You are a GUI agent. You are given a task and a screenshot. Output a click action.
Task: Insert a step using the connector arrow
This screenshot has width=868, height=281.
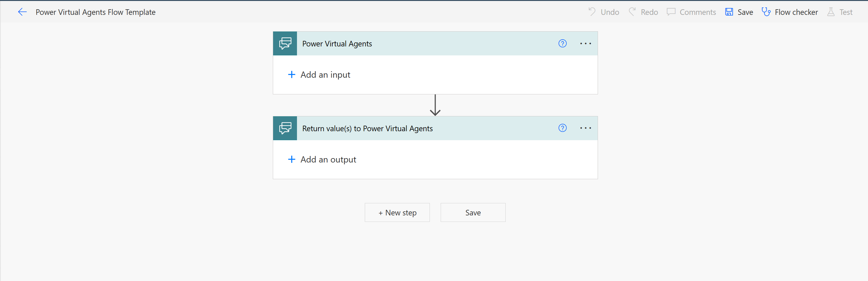pyautogui.click(x=435, y=105)
